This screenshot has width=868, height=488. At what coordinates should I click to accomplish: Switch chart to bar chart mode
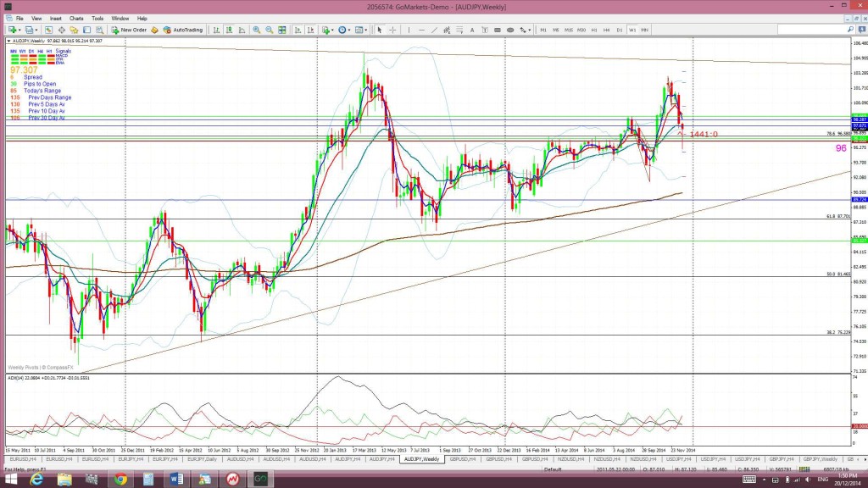pyautogui.click(x=216, y=30)
